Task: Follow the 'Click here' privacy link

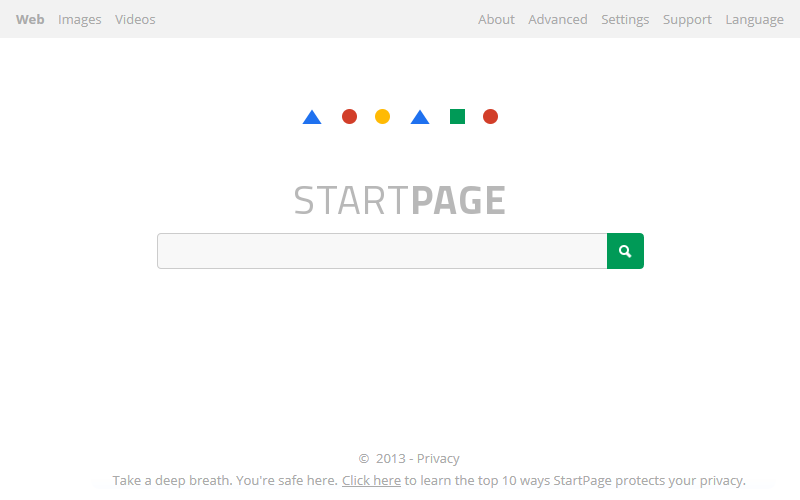Action: (x=371, y=481)
